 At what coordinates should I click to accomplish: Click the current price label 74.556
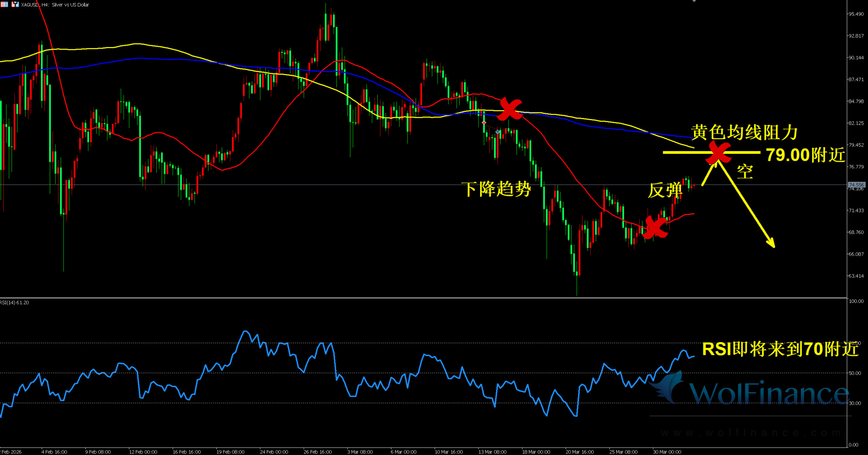[x=856, y=185]
